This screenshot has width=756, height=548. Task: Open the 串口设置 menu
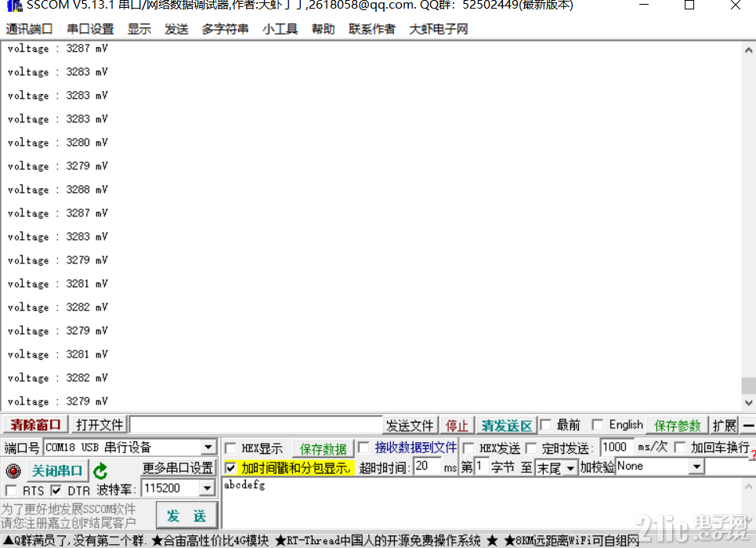[90, 29]
